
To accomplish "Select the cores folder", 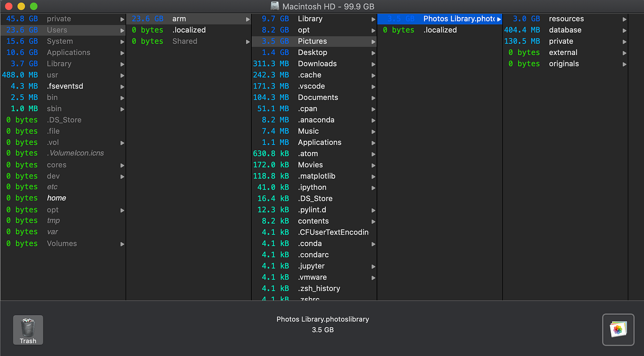I will [63, 165].
